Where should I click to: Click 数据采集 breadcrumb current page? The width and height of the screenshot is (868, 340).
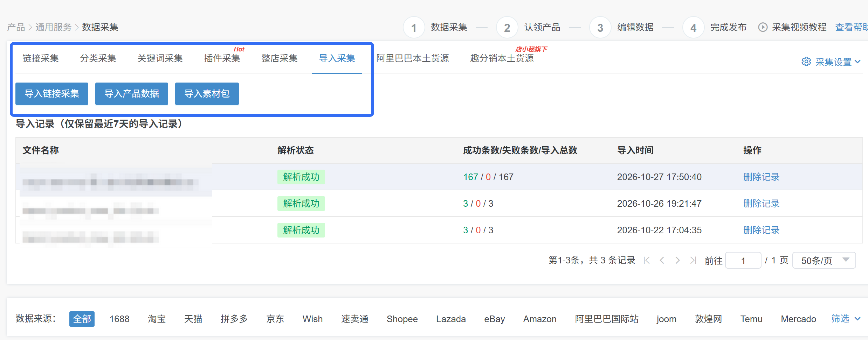(x=100, y=27)
